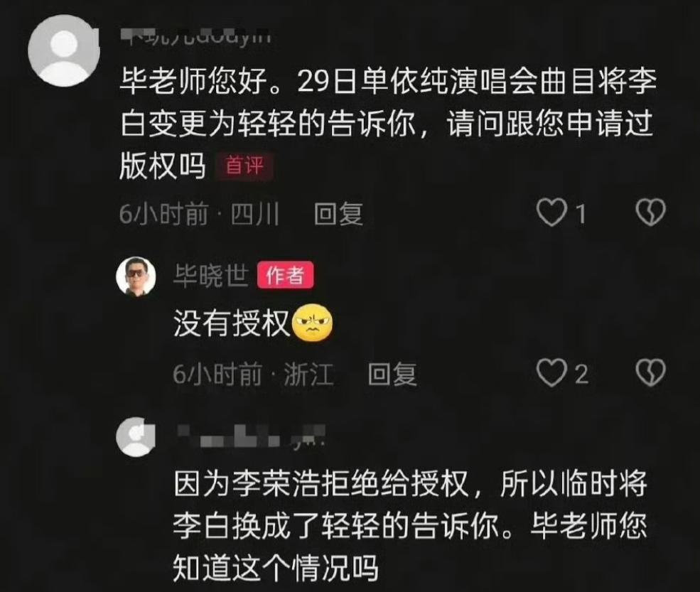Tap the 首评 badge

(x=244, y=166)
